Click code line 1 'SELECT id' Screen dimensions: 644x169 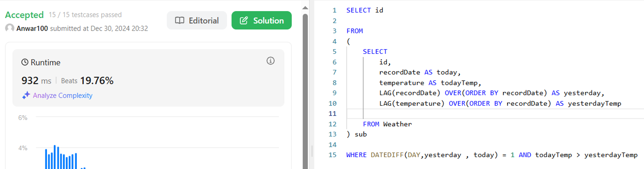click(x=364, y=10)
